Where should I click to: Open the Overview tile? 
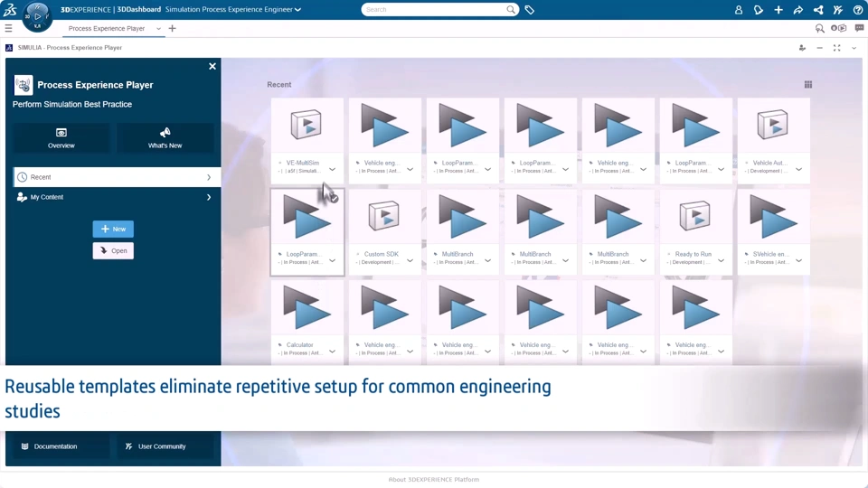coord(61,138)
